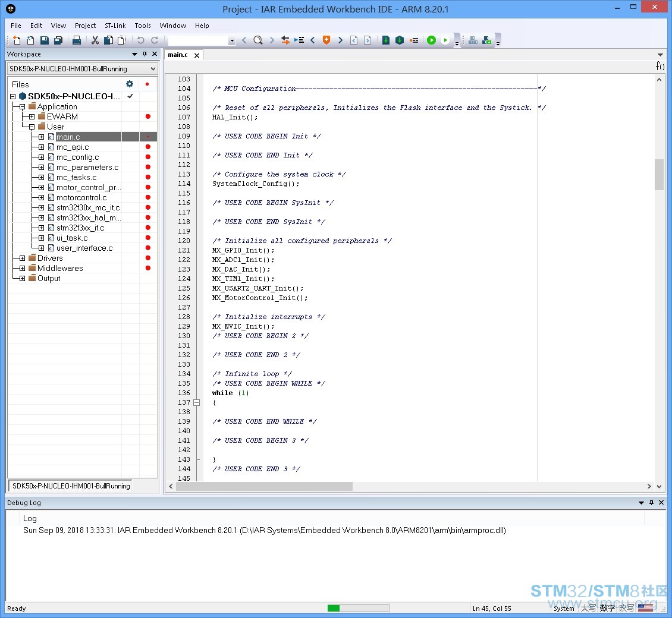Image resolution: width=672 pixels, height=618 pixels.
Task: Click the Go To line icon
Action: click(299, 40)
